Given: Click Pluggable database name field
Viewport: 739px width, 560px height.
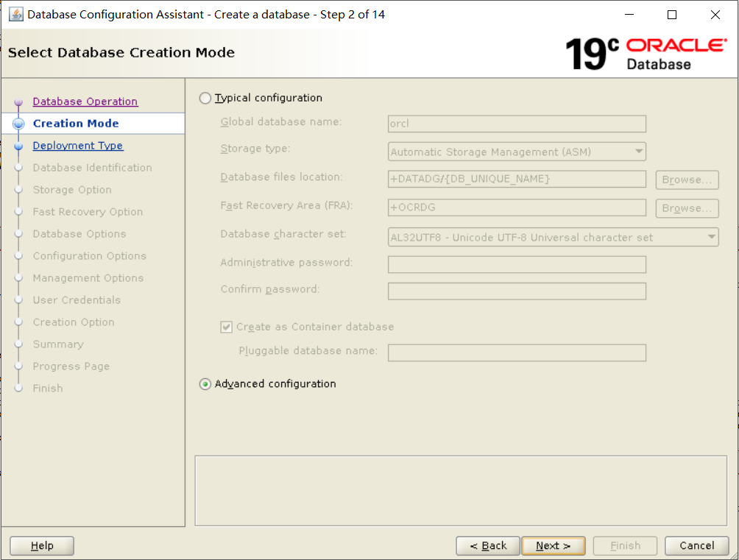Looking at the screenshot, I should point(517,352).
